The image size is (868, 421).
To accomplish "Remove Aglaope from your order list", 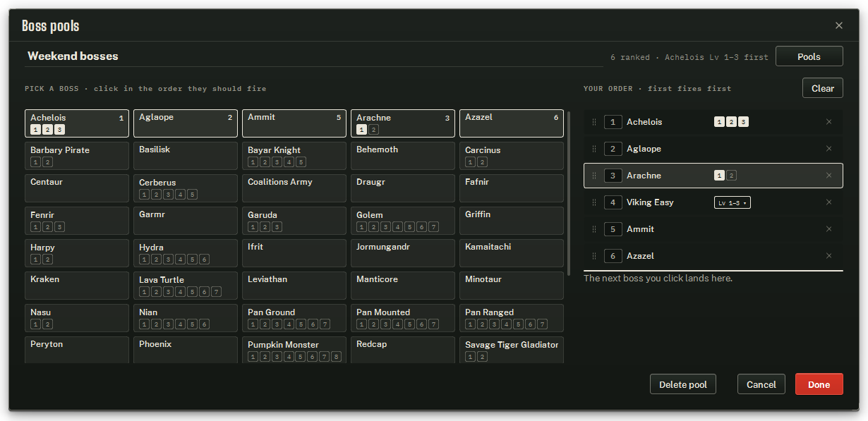I will coord(829,149).
